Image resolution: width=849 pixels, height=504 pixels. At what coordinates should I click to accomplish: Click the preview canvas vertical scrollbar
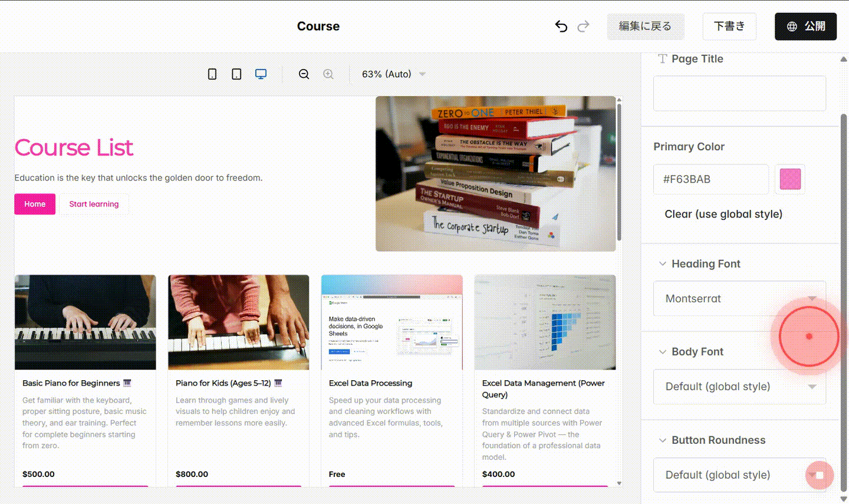click(619, 171)
